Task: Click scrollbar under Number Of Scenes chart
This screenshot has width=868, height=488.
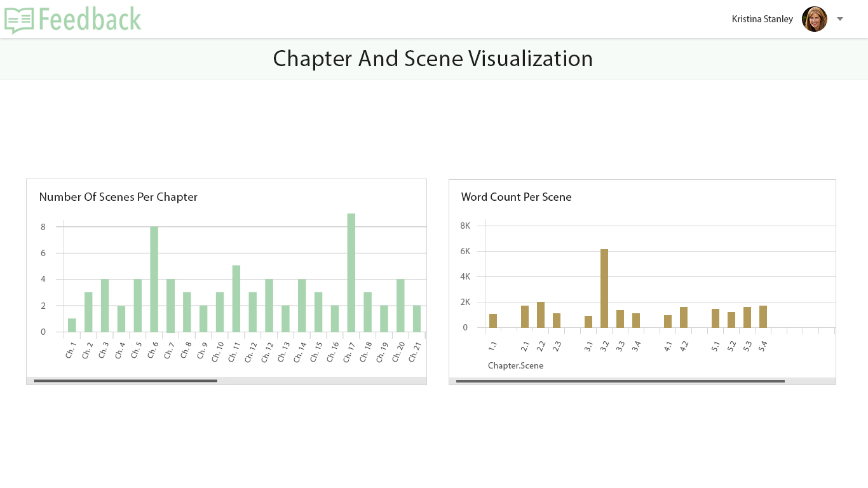Action: click(125, 381)
